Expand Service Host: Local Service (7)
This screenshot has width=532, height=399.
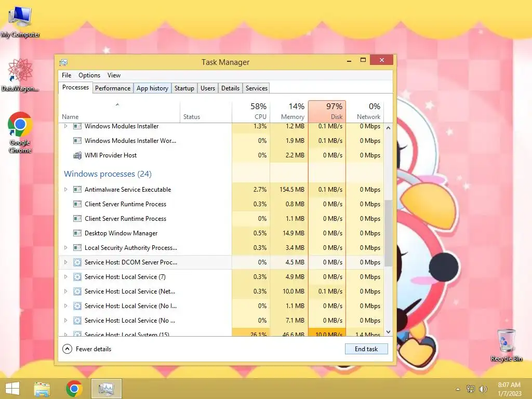pos(66,277)
